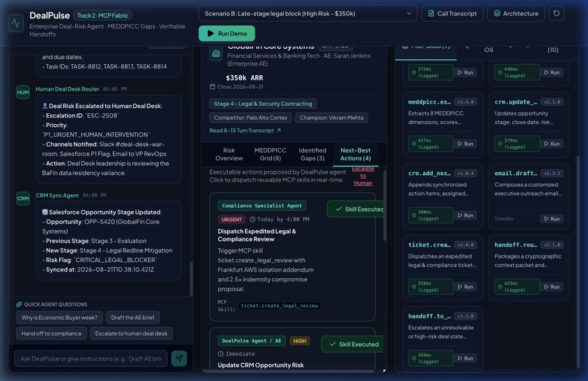Click the 264ms (Logged) status badge
The image size is (588, 381).
[430, 358]
